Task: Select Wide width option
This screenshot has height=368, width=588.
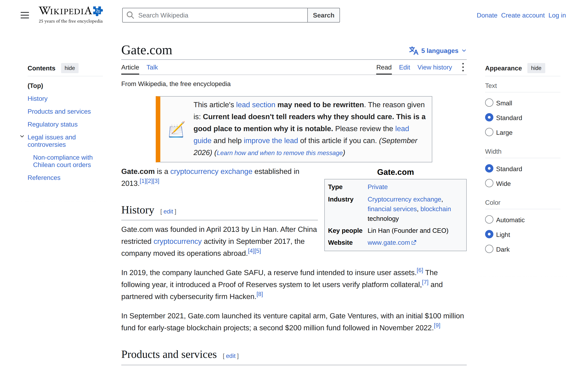Action: coord(489,183)
